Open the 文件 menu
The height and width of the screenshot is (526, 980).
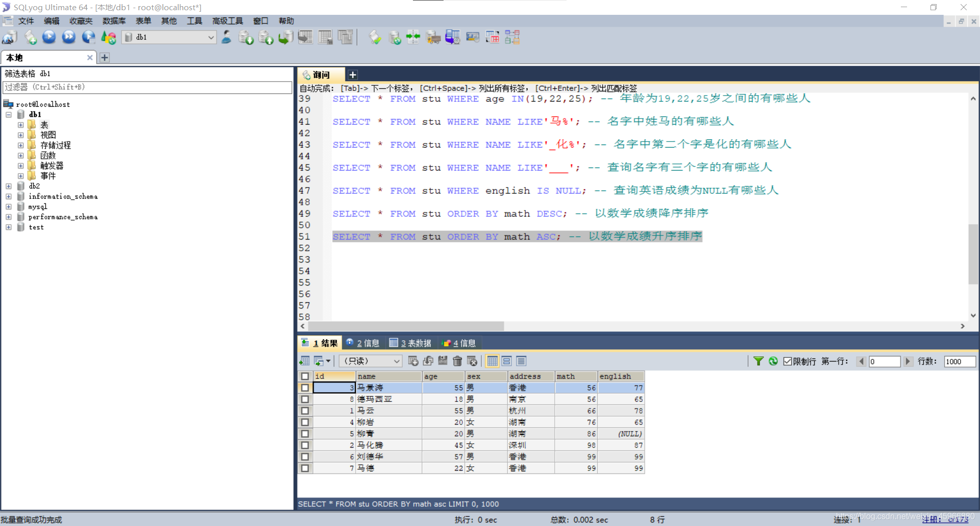pyautogui.click(x=26, y=21)
